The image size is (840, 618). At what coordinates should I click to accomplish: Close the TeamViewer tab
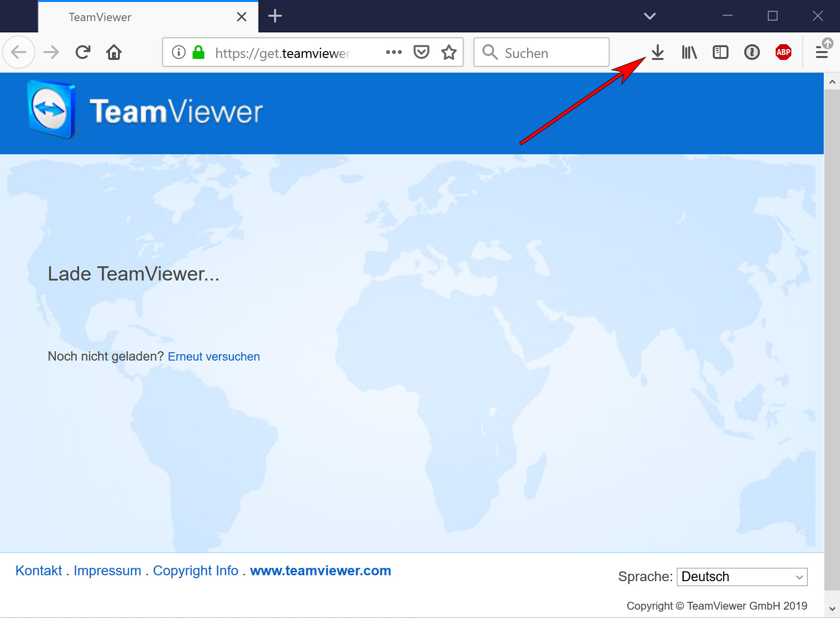(x=242, y=17)
